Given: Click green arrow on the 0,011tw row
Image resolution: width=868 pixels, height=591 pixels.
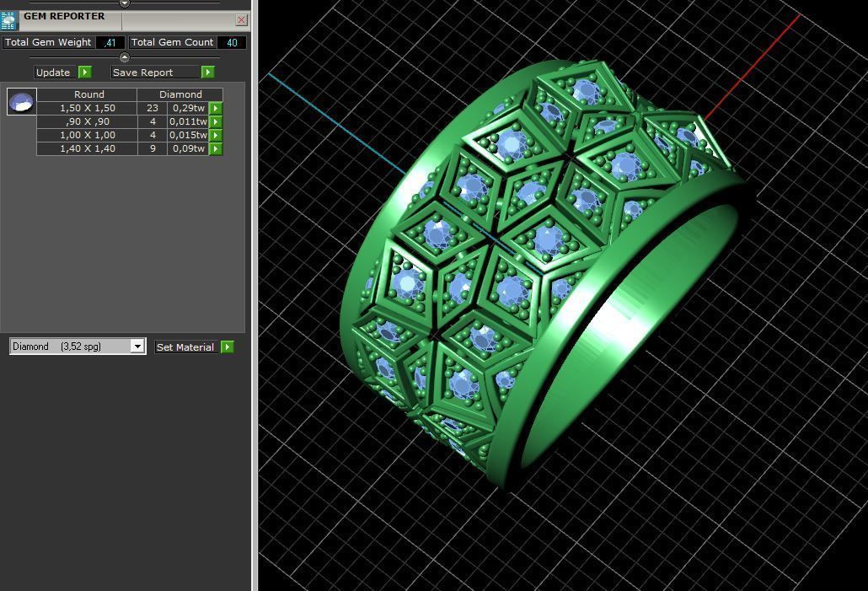Looking at the screenshot, I should [x=216, y=121].
